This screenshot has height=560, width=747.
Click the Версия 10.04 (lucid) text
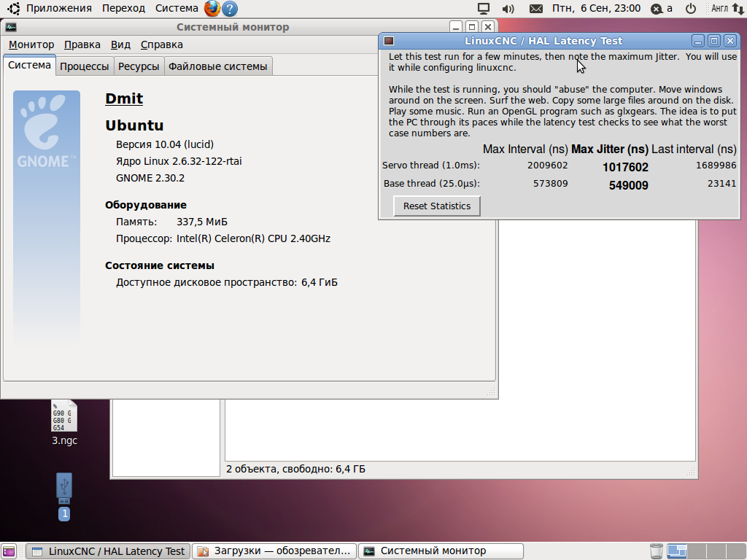pyautogui.click(x=165, y=144)
